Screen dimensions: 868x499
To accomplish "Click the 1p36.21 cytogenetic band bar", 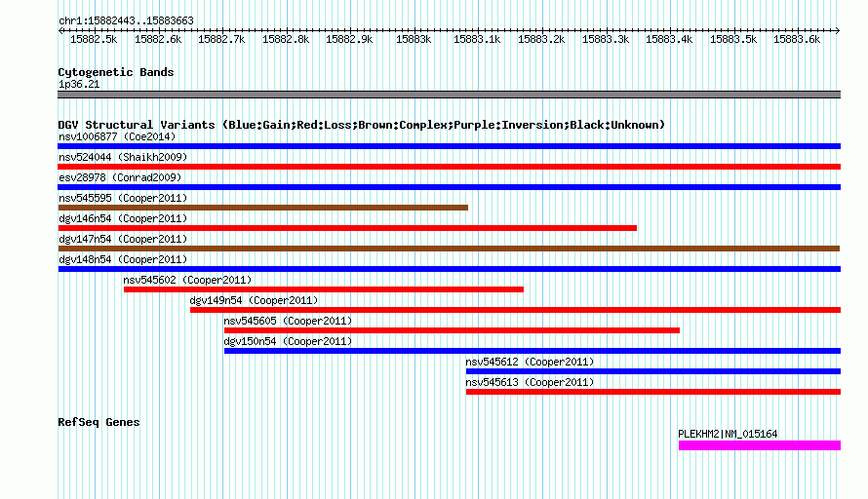I will pos(449,95).
